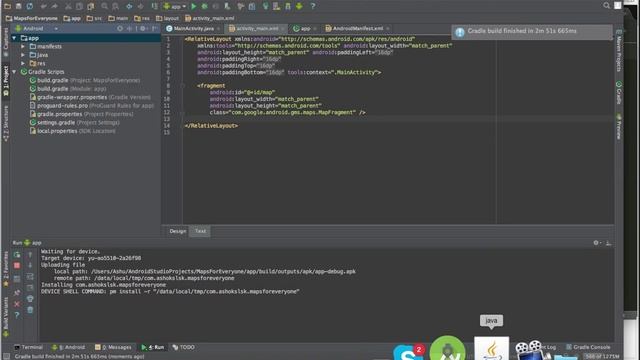
Task: Select build.gradle (Project: MapsForEveryone)
Action: tap(85, 80)
